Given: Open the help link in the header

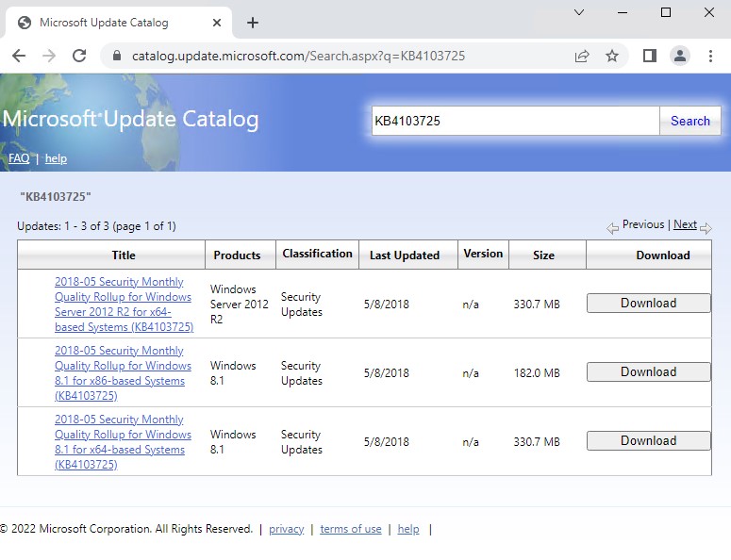Looking at the screenshot, I should click(x=56, y=158).
